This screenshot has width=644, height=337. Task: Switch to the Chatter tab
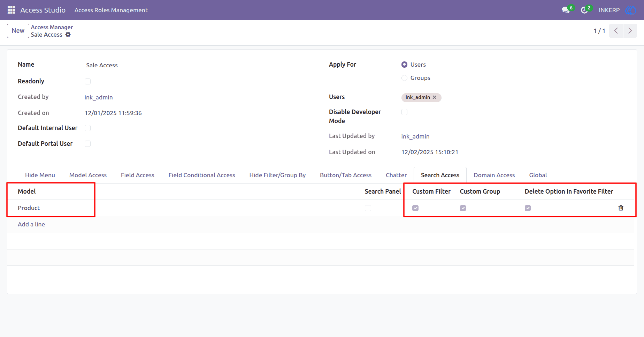[396, 175]
